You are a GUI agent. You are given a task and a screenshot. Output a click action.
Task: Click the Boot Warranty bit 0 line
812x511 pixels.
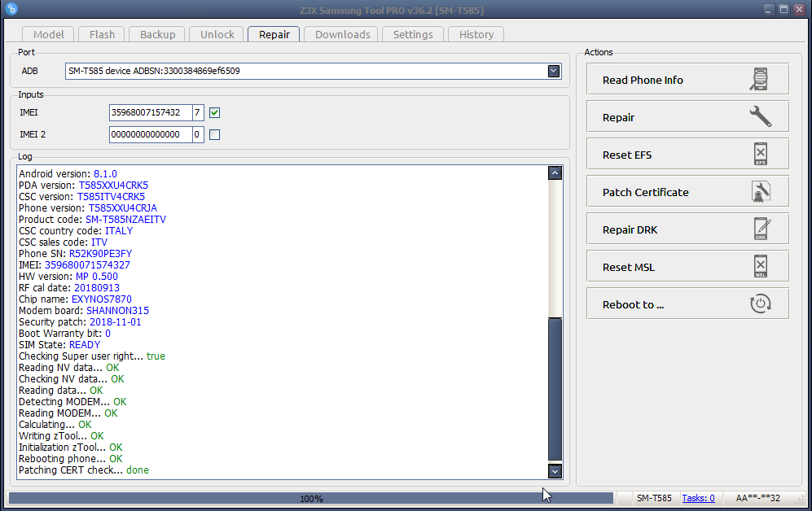(64, 333)
